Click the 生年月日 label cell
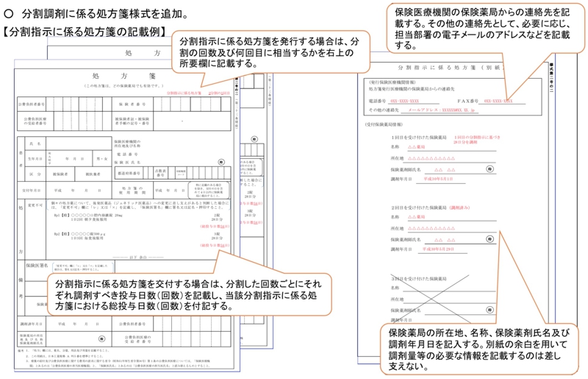The image size is (588, 379). click(35, 158)
